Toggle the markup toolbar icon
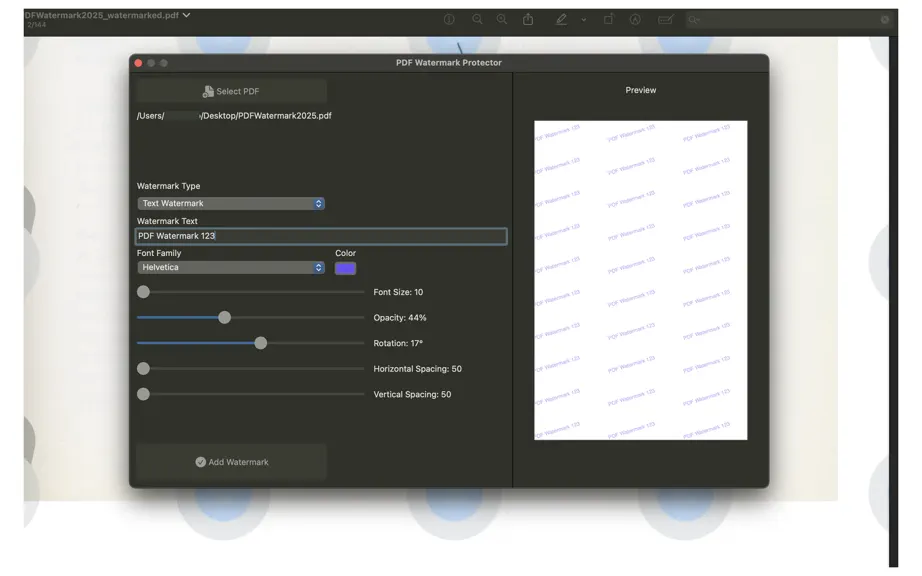 point(635,19)
